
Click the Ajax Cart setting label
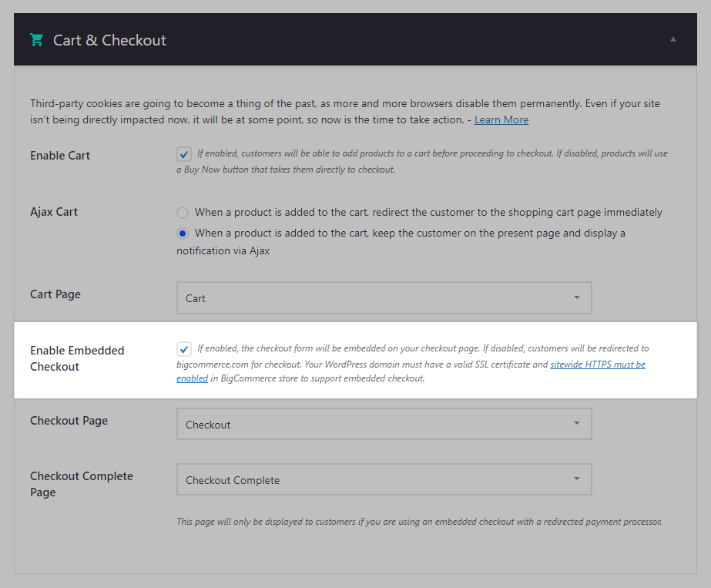54,211
